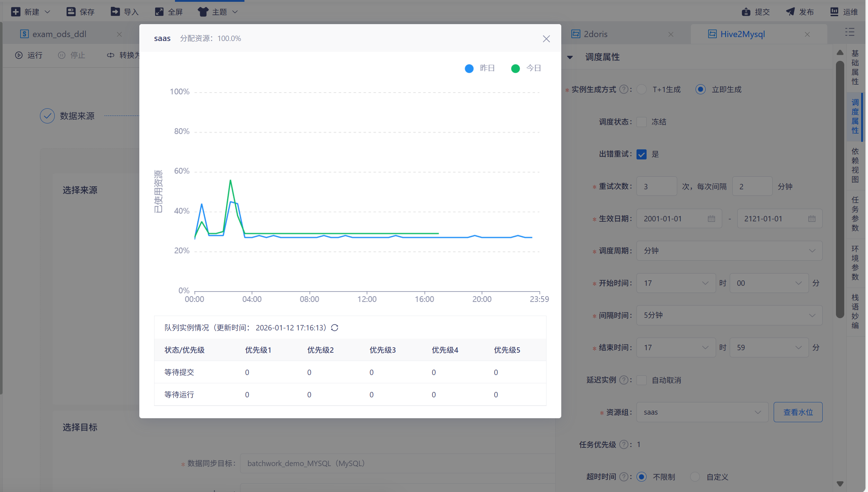This screenshot has height=492, width=868.
Task: Click the convert script icon
Action: click(111, 55)
